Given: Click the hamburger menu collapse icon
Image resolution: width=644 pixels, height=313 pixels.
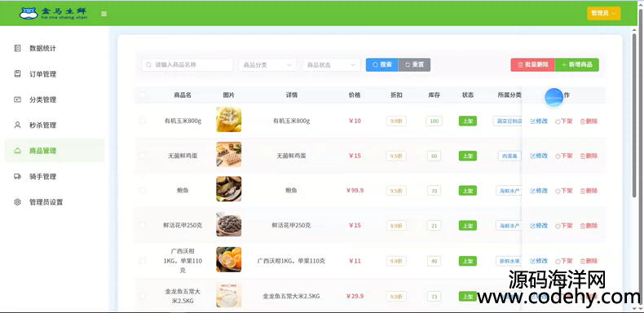Looking at the screenshot, I should [x=104, y=14].
